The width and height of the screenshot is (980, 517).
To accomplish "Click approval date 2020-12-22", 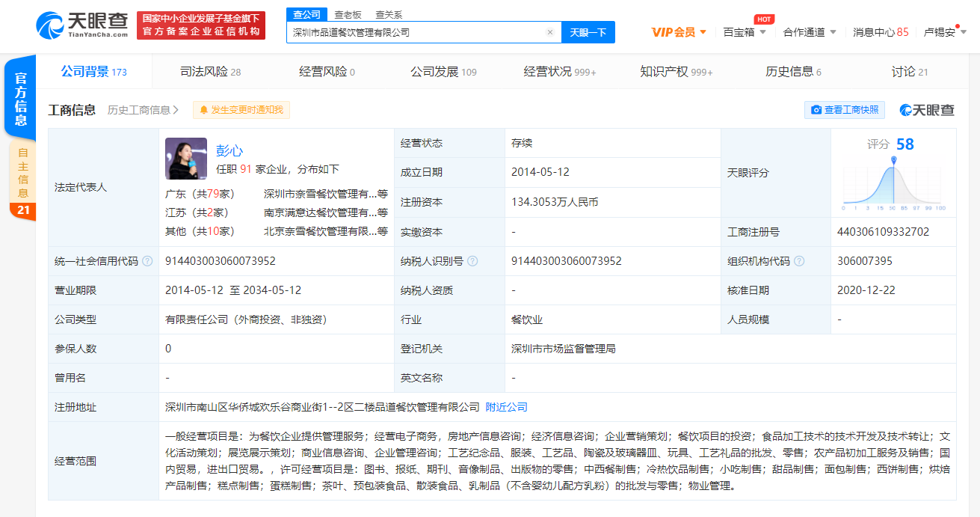I will point(866,290).
